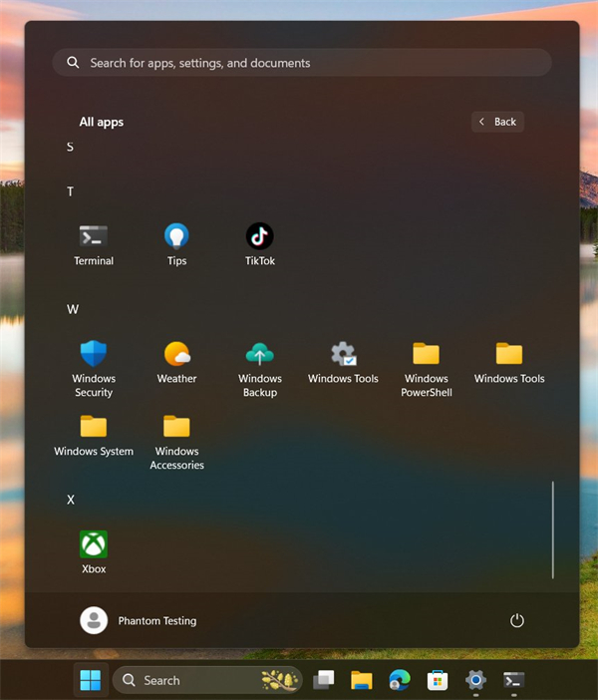The width and height of the screenshot is (598, 700).
Task: Select the T letter section header
Action: [x=70, y=191]
